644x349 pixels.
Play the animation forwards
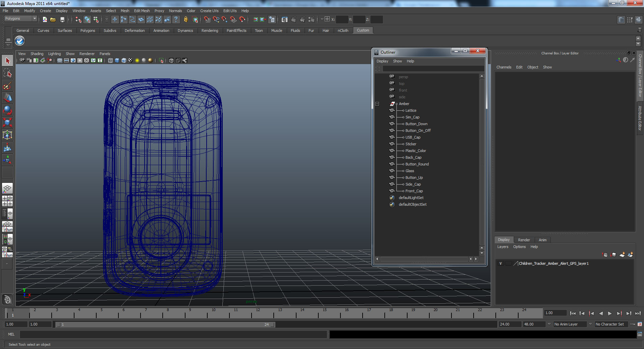(x=610, y=313)
